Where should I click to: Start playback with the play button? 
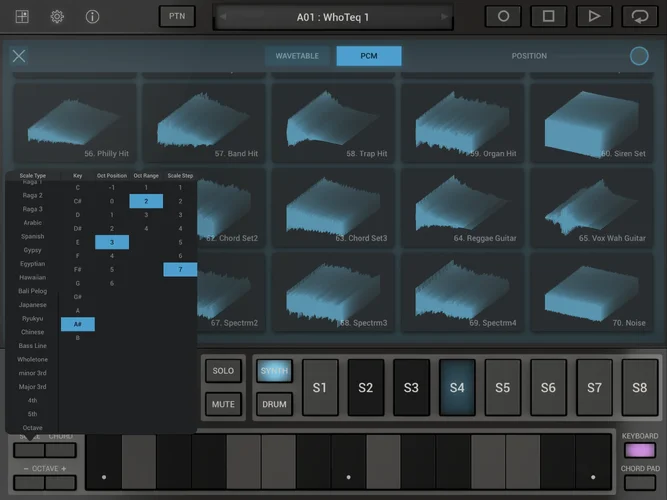[594, 16]
